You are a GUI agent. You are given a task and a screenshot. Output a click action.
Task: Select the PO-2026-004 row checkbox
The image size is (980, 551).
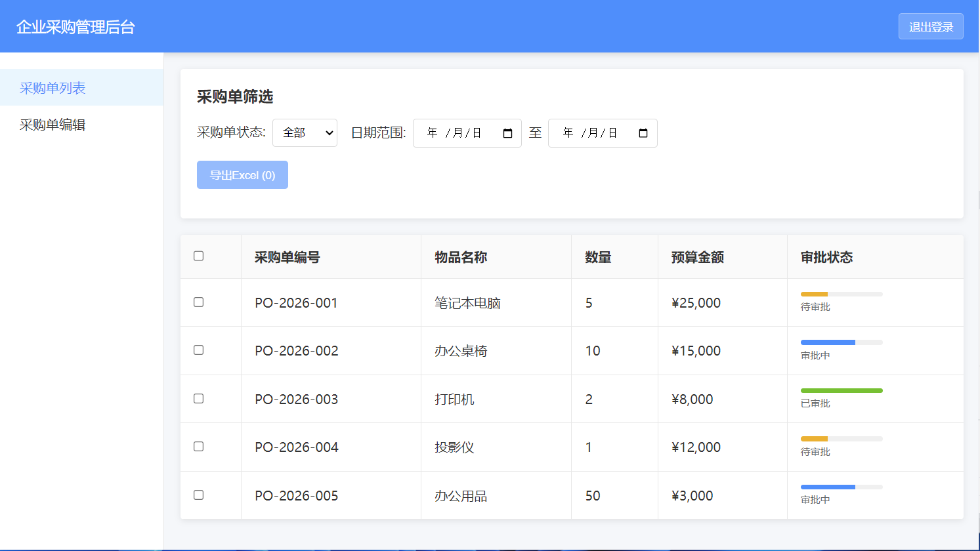tap(199, 446)
